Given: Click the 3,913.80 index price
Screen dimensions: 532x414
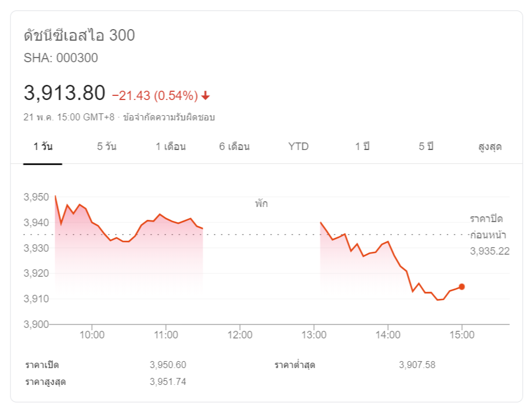Looking at the screenshot, I should [64, 93].
